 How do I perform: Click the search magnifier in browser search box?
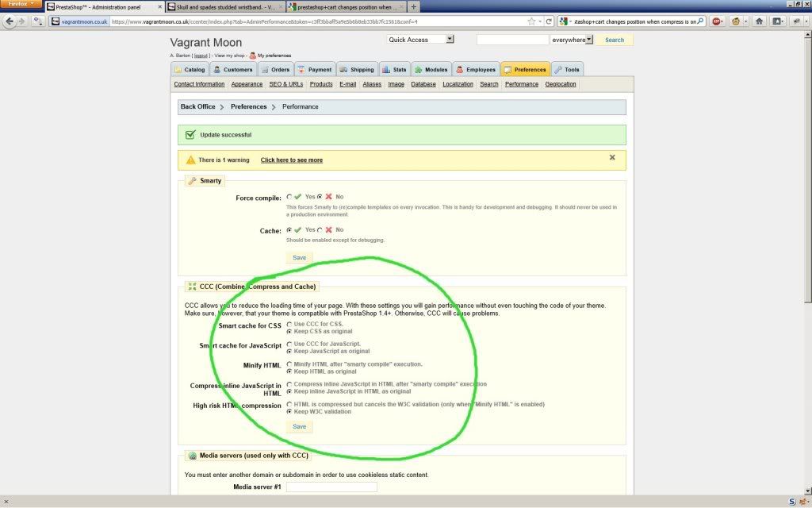(x=700, y=21)
